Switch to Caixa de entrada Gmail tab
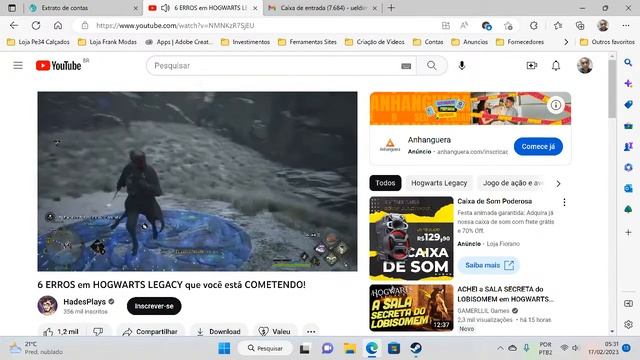Viewport: 640px width, 360px height. [x=322, y=8]
